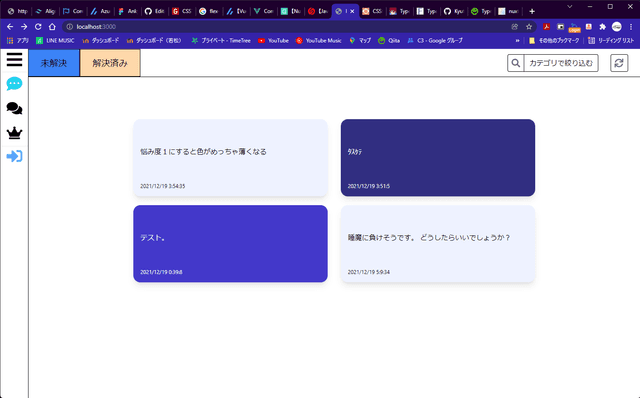Open the card 睡魔に負けそうです
The image size is (640, 398).
(438, 244)
